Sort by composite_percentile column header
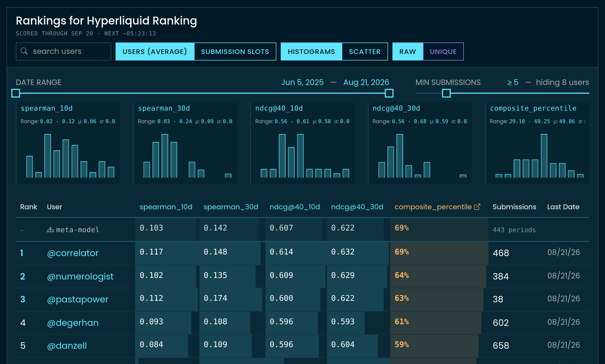This screenshot has height=364, width=605. point(433,207)
